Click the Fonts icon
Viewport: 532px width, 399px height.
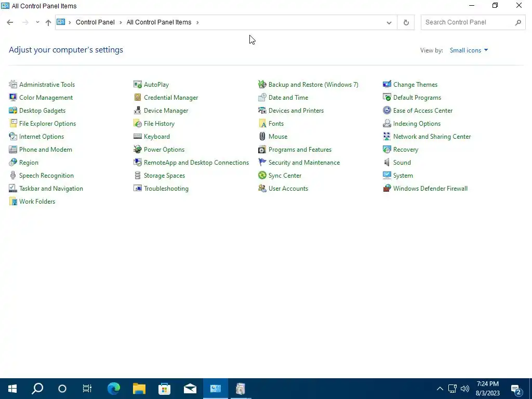pos(262,124)
